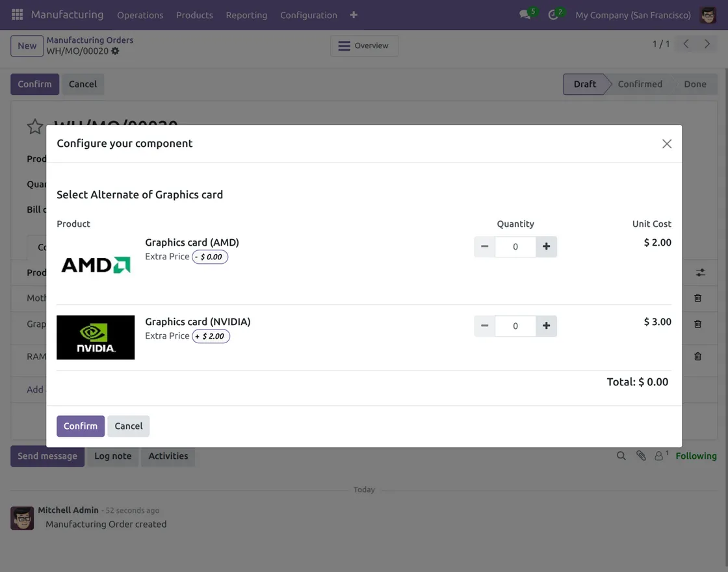728x572 pixels.
Task: Click the NVIDIA product logo thumbnail
Action: coord(96,337)
